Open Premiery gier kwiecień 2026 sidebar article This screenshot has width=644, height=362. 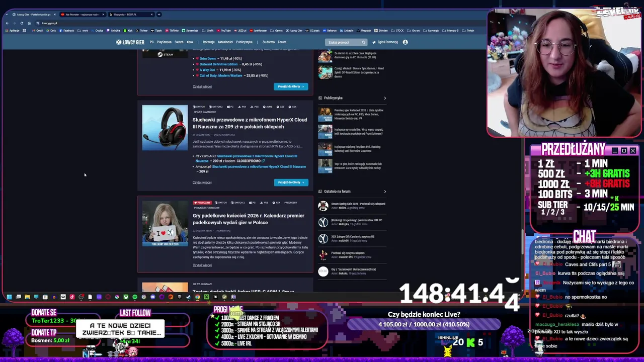point(359,114)
